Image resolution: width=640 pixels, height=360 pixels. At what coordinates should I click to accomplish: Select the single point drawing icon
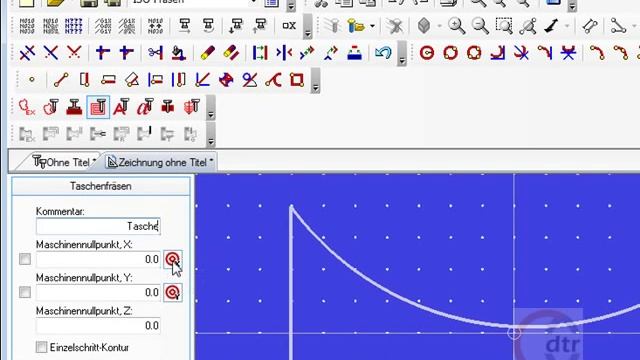[x=31, y=80]
